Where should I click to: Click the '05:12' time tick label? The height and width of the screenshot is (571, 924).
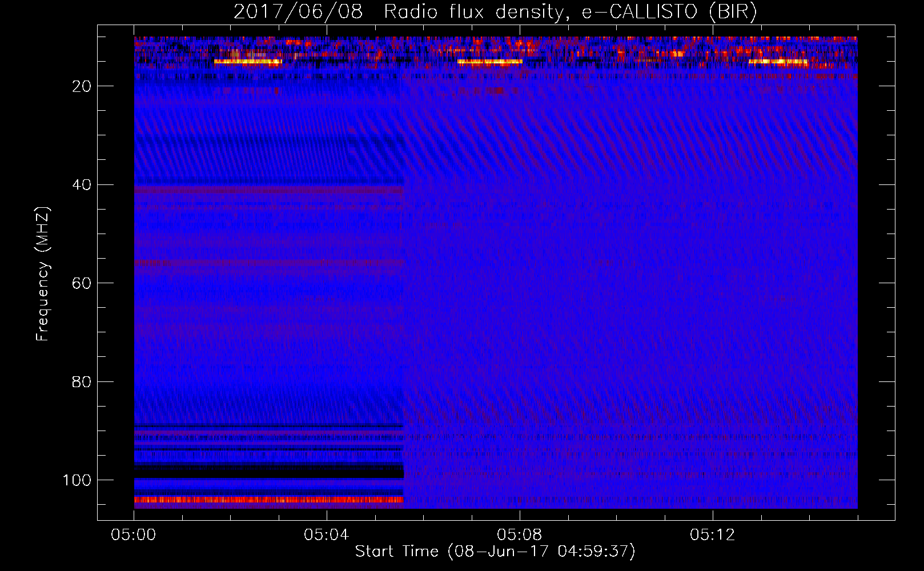click(x=712, y=535)
